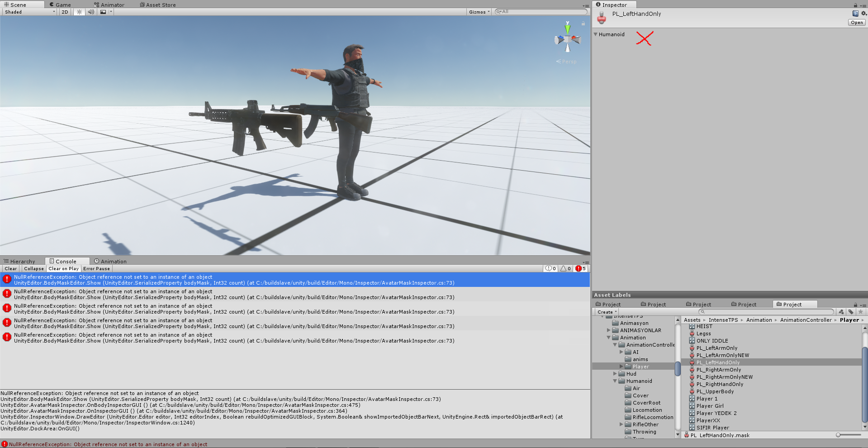This screenshot has height=448, width=868.
Task: Expand the RifleOther folder
Action: point(621,424)
